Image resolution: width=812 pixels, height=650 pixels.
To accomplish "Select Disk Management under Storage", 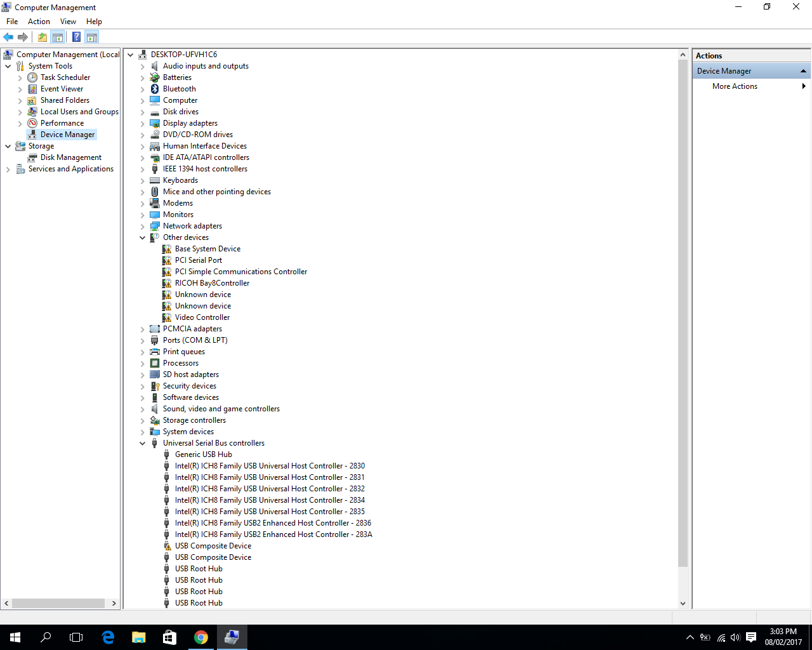I will (70, 157).
